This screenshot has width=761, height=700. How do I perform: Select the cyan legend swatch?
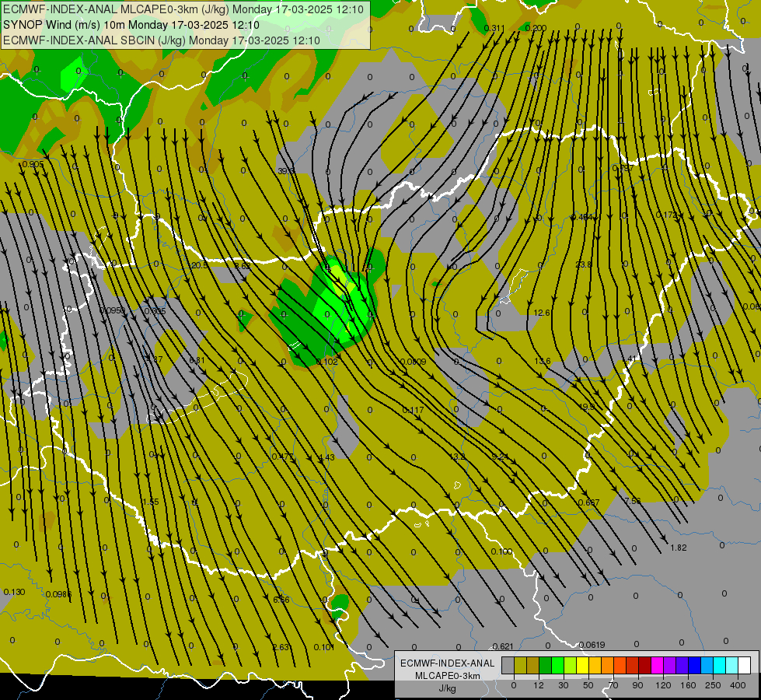(x=719, y=666)
